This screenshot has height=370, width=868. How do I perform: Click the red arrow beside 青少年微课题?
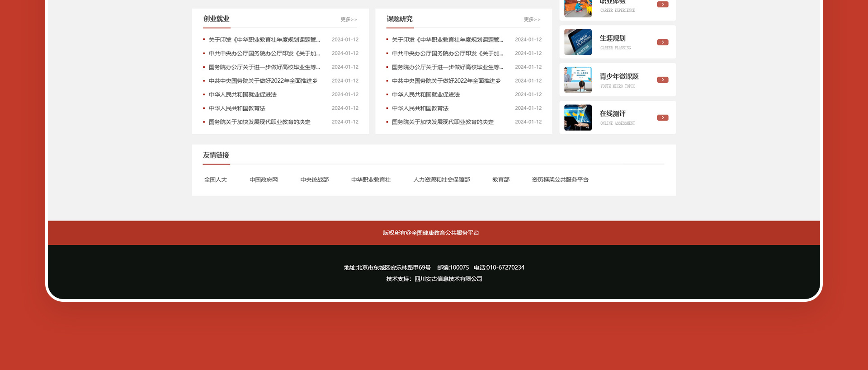tap(662, 80)
